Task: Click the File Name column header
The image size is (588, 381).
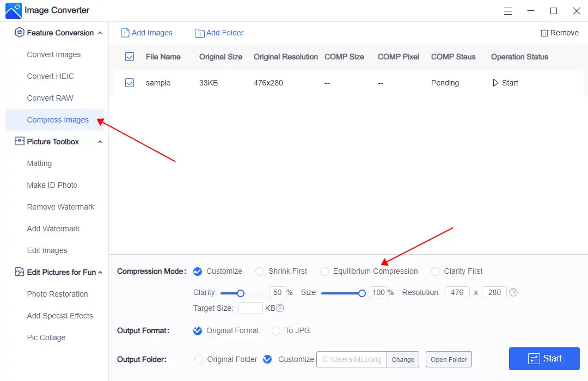Action: pos(163,57)
